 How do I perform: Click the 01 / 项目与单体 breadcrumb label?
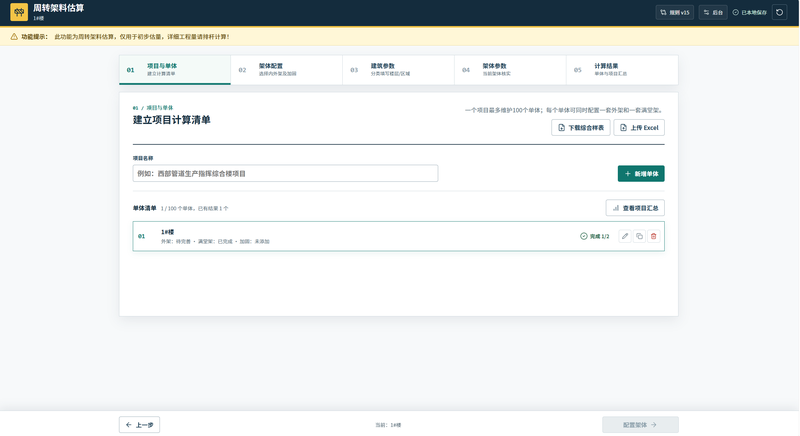(x=153, y=108)
